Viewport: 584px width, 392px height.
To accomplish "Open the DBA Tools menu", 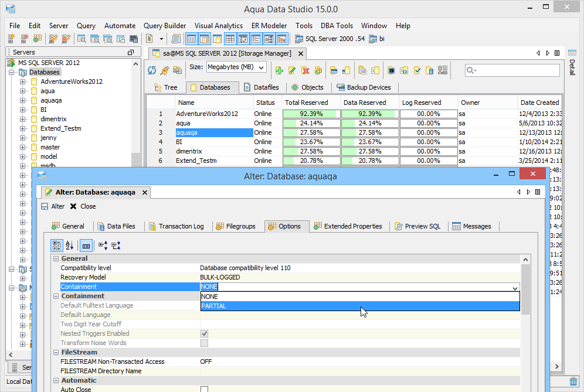I will [337, 26].
